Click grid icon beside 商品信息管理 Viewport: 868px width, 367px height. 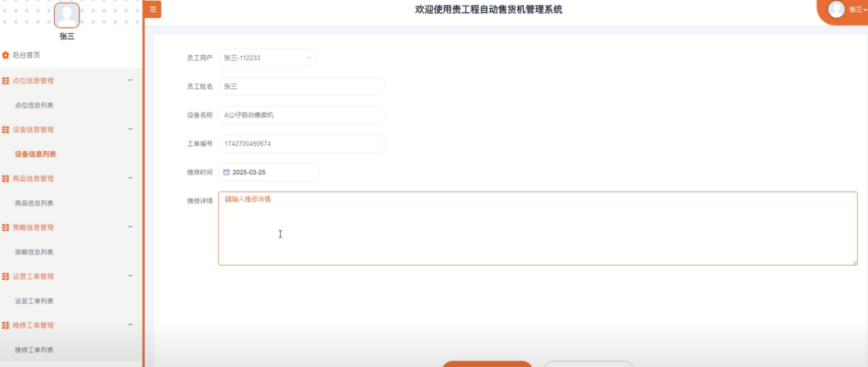click(5, 179)
